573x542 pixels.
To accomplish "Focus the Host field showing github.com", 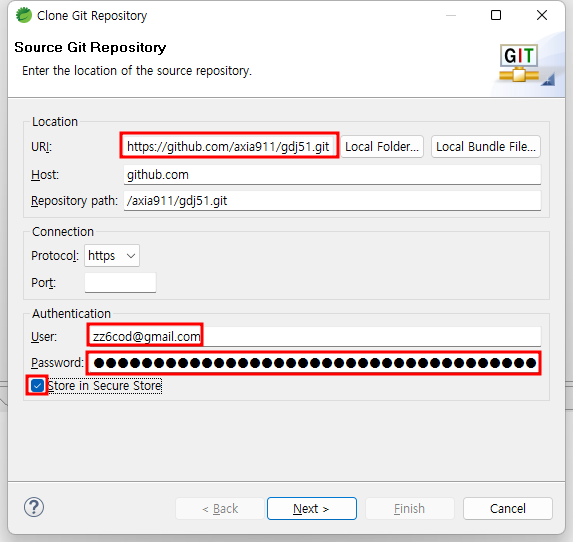I will (332, 175).
